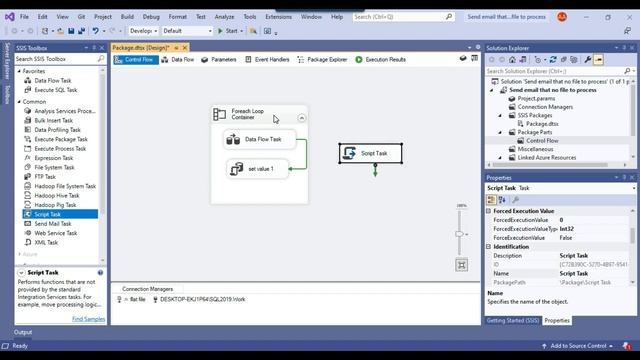Collapse Forced Execution Value property group
Viewport: 640px width, 360px height.
coord(489,211)
